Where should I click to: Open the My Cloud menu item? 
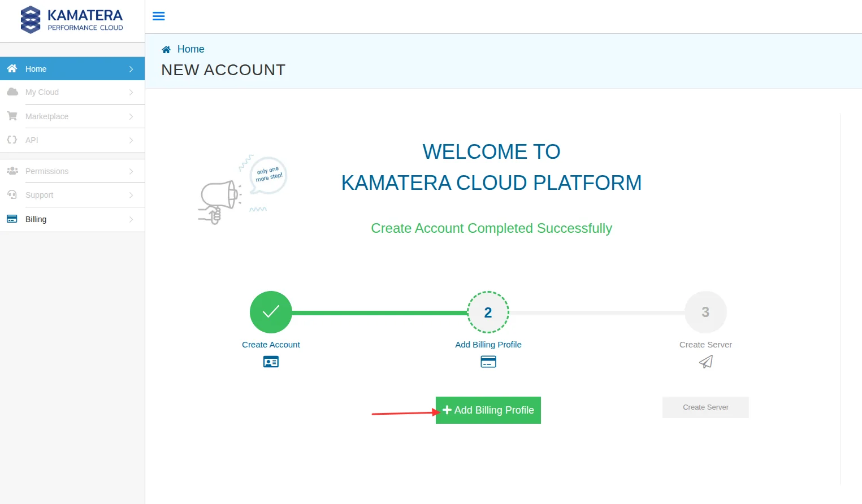click(72, 92)
